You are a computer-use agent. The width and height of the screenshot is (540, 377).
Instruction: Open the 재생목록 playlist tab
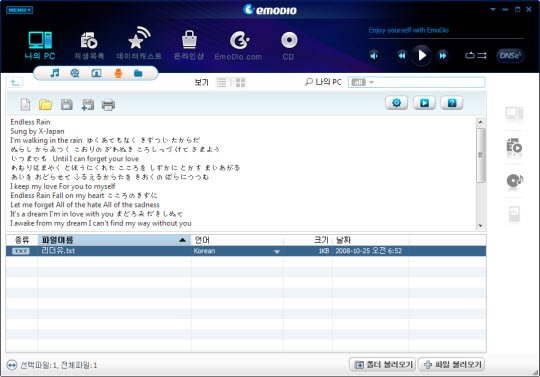(x=89, y=46)
